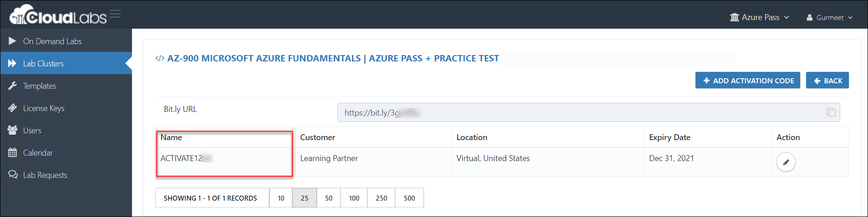Show 250 records per page
This screenshot has height=217, width=868.
click(381, 198)
